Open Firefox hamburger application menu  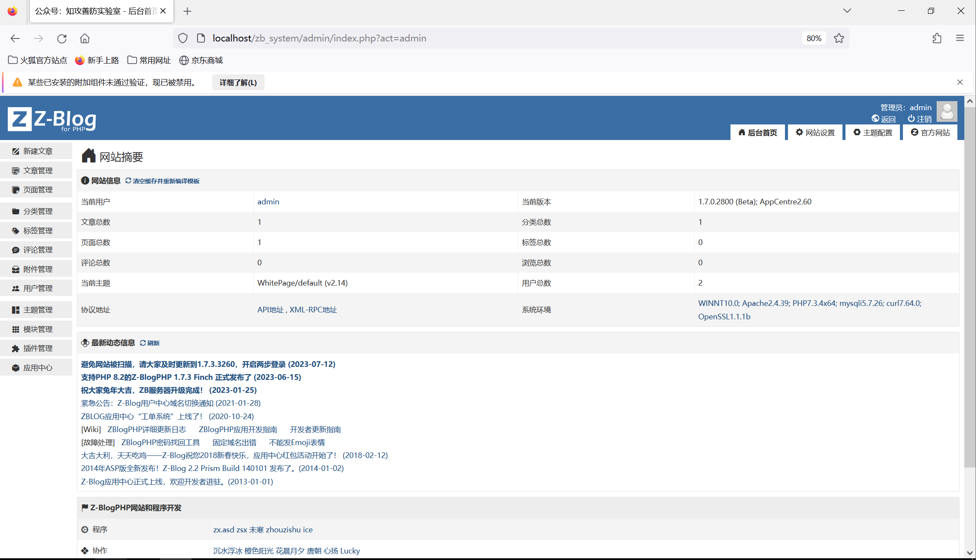point(960,38)
